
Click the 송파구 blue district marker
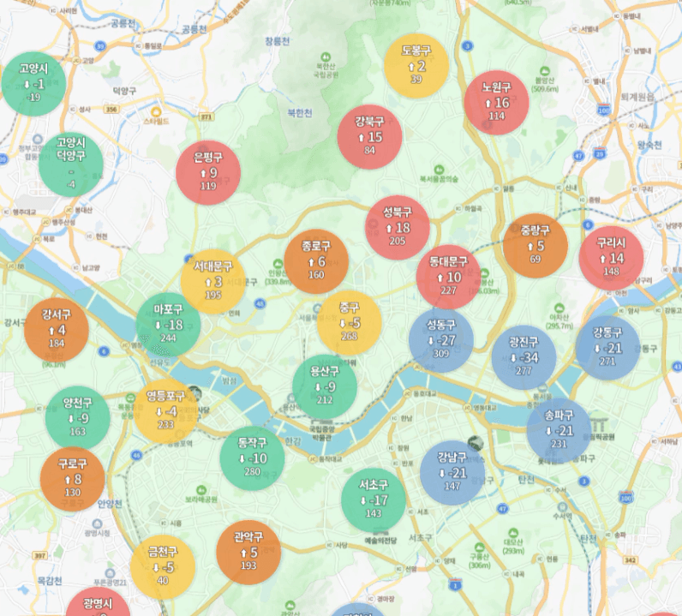coord(559,430)
